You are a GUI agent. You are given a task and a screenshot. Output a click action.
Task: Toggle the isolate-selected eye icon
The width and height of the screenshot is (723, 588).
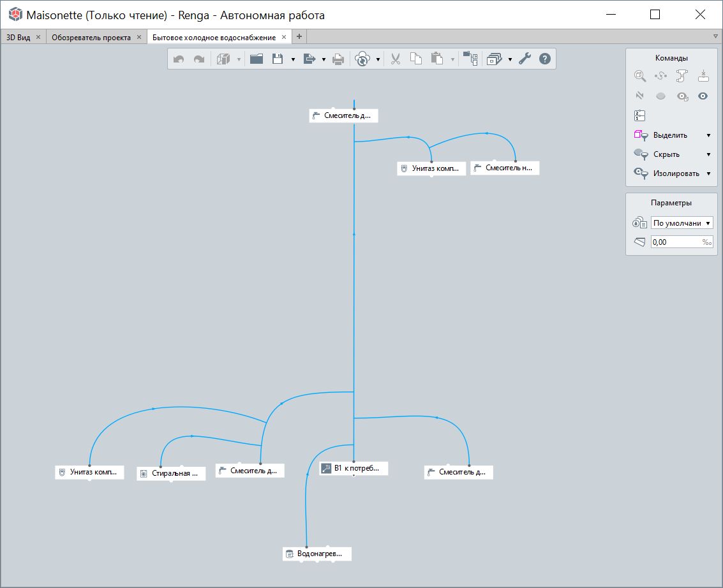click(x=682, y=96)
